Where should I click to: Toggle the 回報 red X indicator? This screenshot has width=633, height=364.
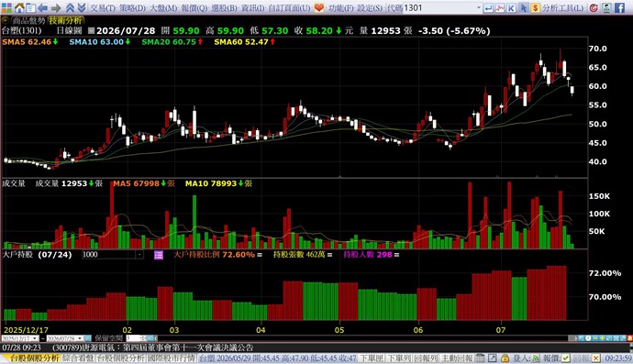(x=596, y=358)
